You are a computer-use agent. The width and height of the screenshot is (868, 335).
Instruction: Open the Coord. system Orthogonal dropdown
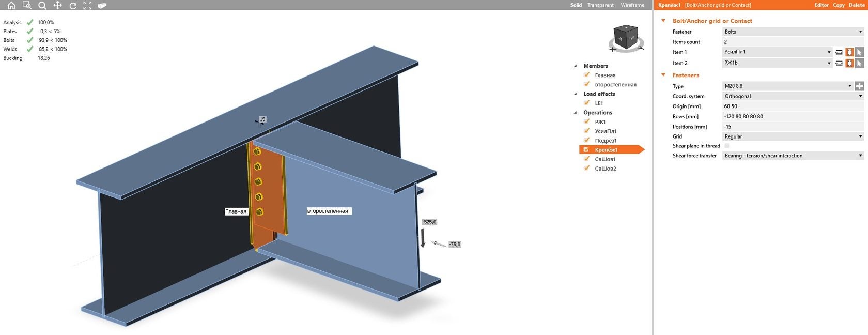coord(793,96)
